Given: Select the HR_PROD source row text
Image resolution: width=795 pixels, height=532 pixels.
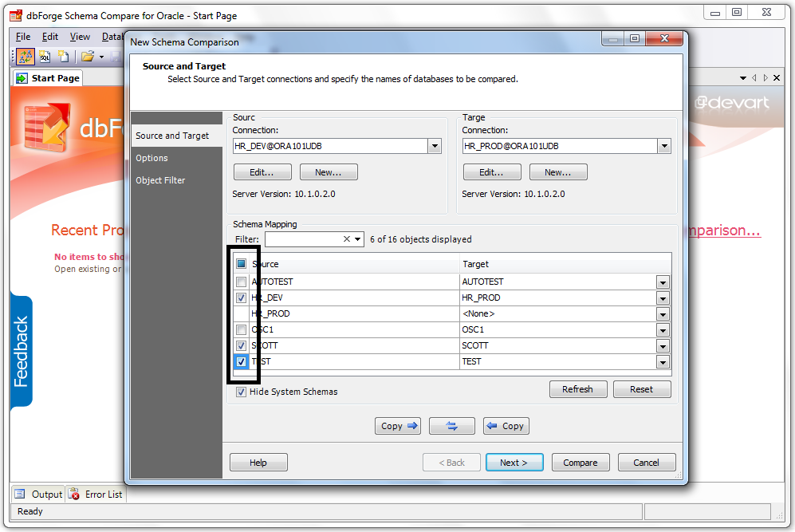Looking at the screenshot, I should pyautogui.click(x=271, y=314).
